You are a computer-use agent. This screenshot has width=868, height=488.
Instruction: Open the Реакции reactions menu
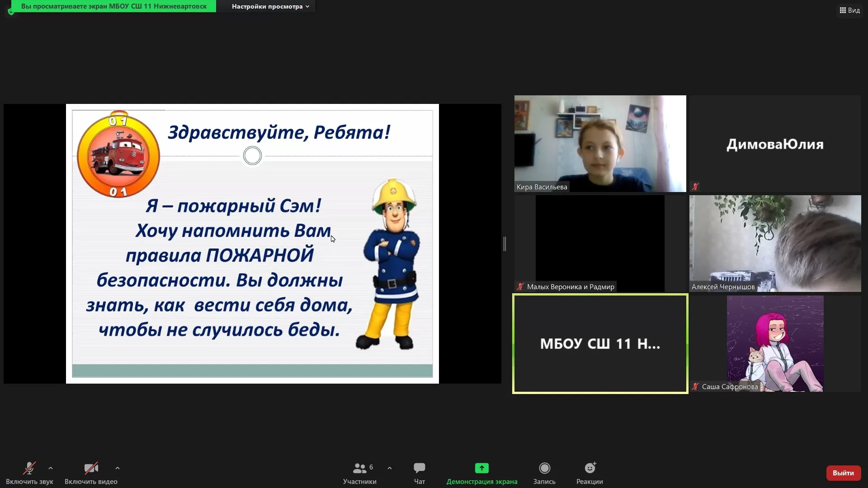[590, 473]
